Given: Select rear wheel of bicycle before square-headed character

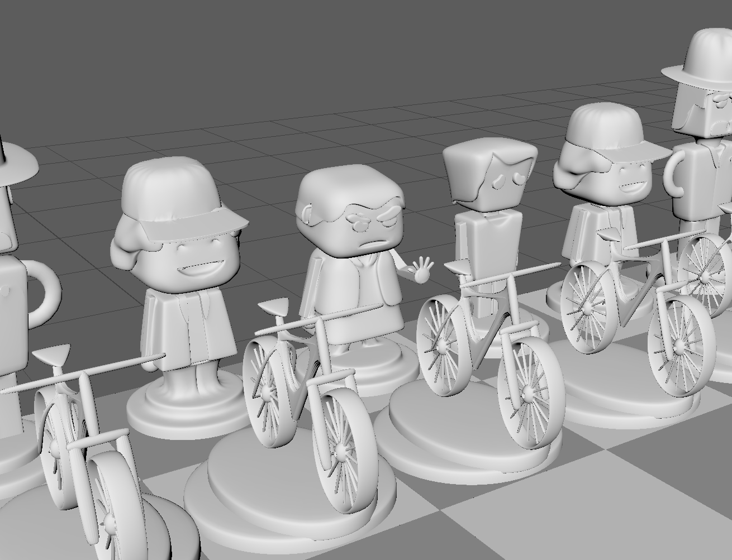Looking at the screenshot, I should [x=441, y=346].
